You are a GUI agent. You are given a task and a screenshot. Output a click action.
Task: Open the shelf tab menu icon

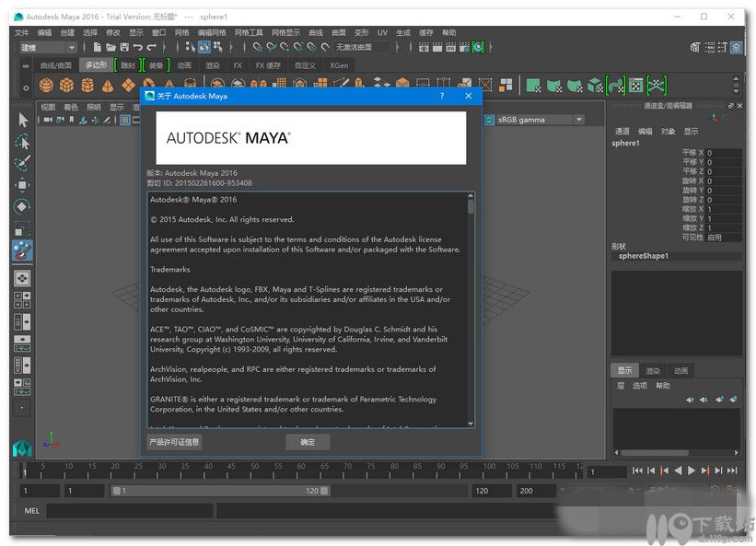(26, 65)
